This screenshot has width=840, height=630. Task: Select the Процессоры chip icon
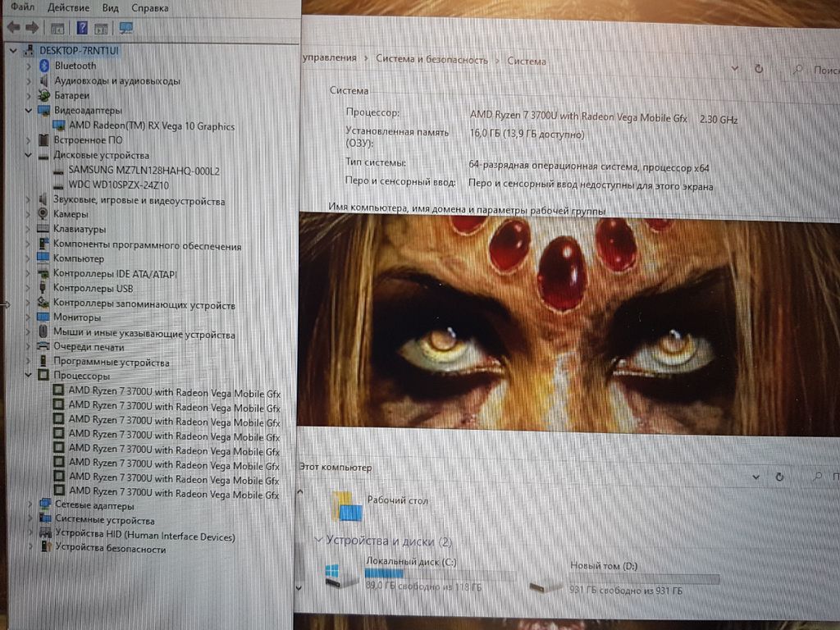[43, 375]
